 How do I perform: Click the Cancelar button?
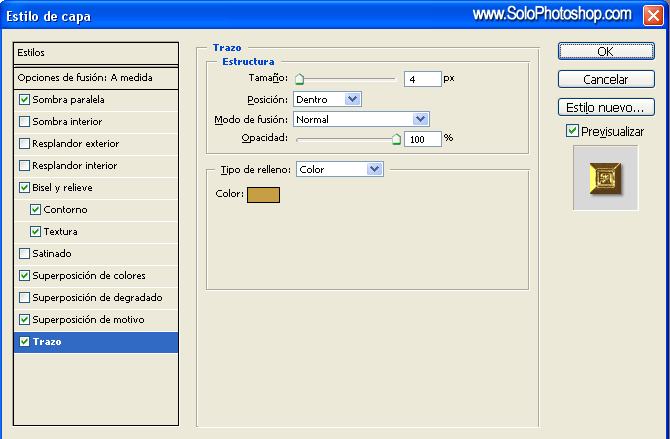(604, 79)
